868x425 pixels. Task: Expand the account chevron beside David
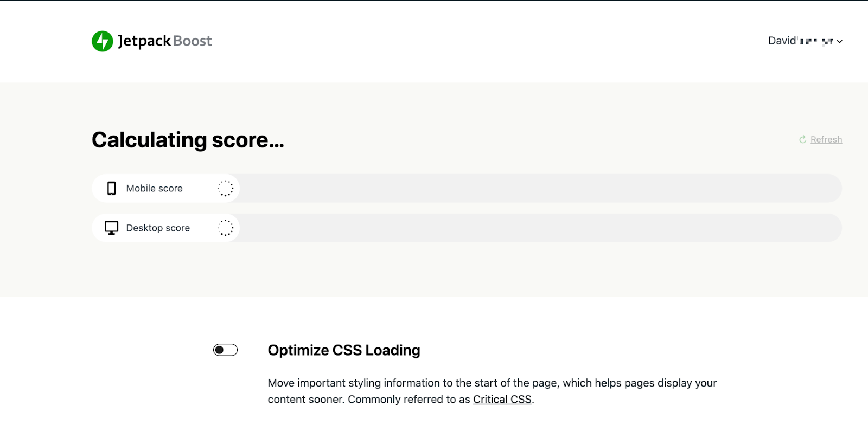(x=839, y=41)
